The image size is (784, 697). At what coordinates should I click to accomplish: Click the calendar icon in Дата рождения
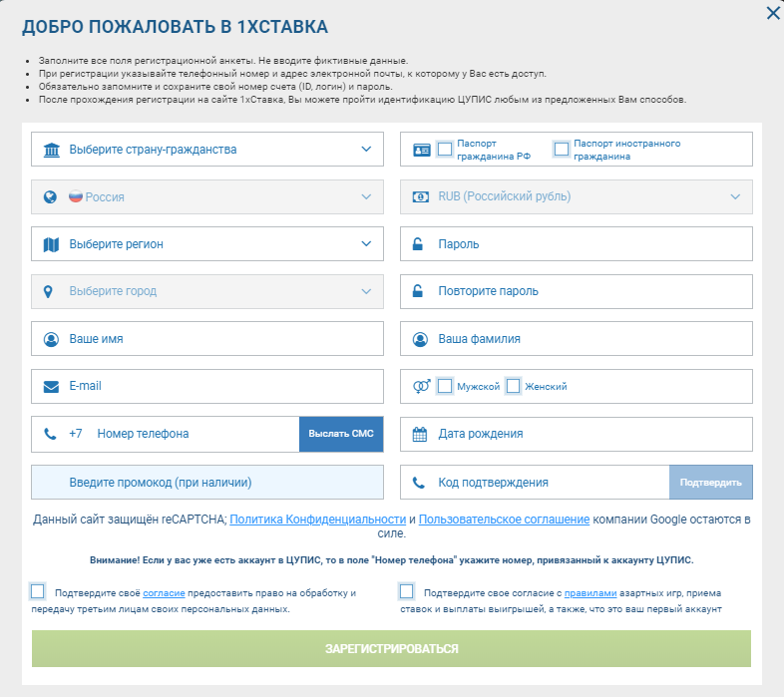[420, 434]
